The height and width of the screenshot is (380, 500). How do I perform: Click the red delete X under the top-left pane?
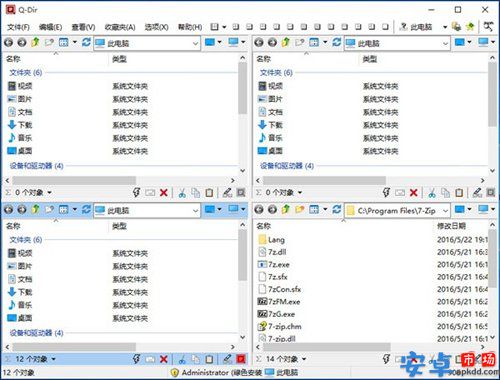click(164, 192)
